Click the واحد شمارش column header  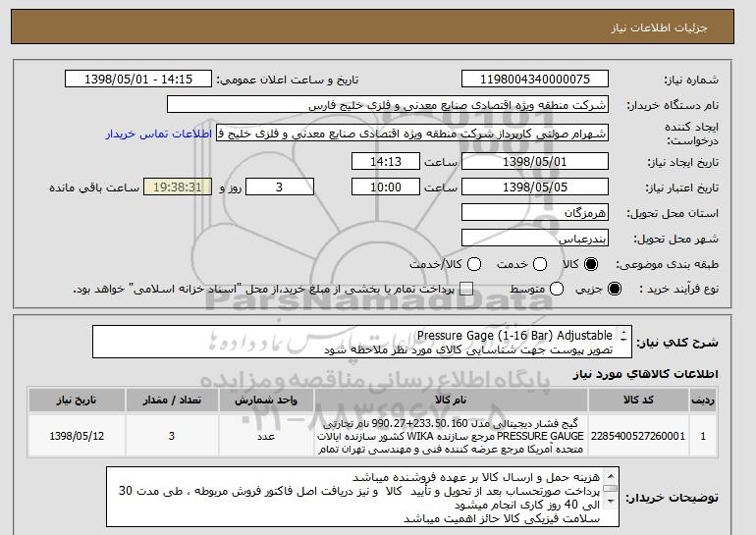266,401
